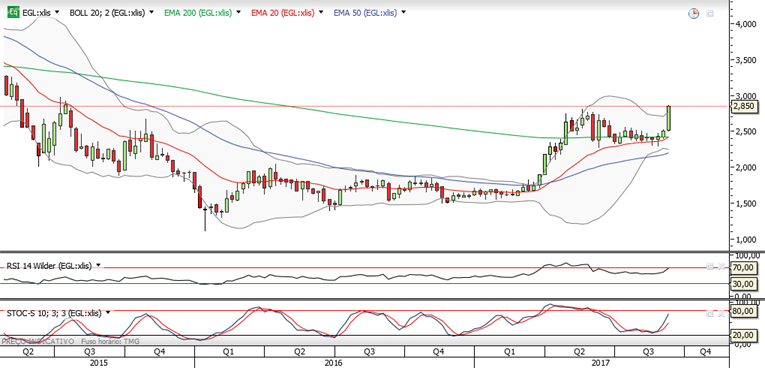Click the EGL:xlis instrument label
Viewport: 765px width, 368px height.
click(37, 13)
